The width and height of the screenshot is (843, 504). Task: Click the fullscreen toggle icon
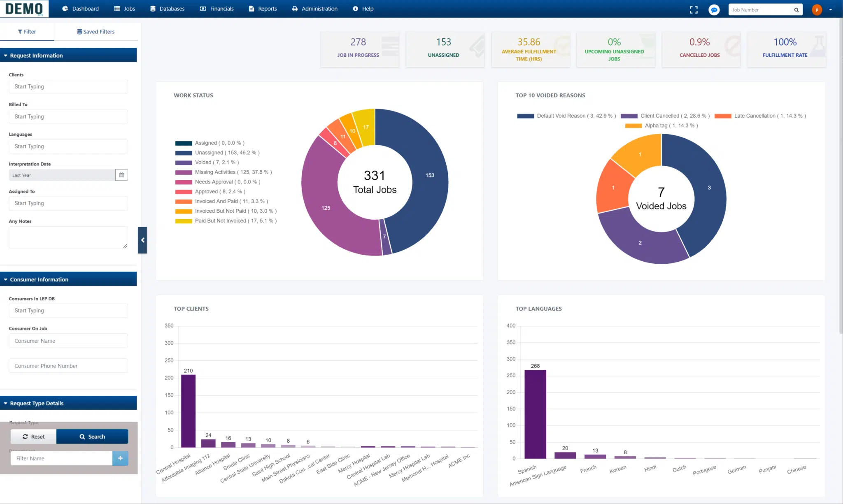[694, 10]
